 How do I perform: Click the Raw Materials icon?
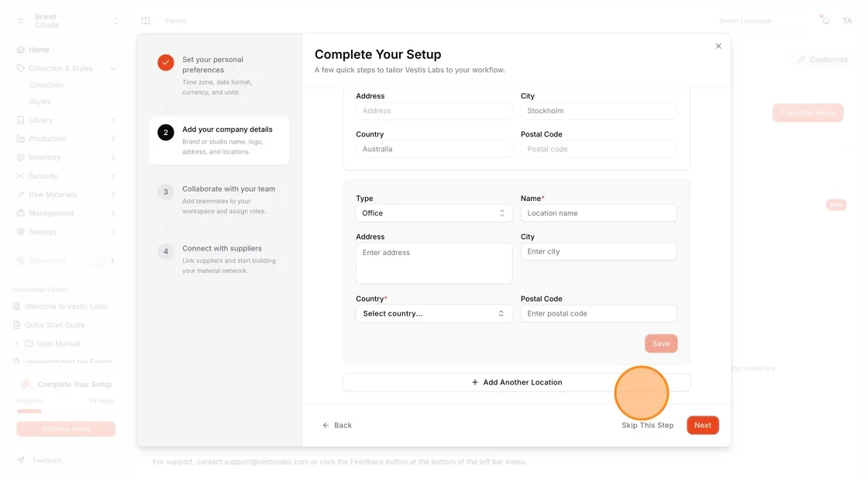tap(20, 195)
